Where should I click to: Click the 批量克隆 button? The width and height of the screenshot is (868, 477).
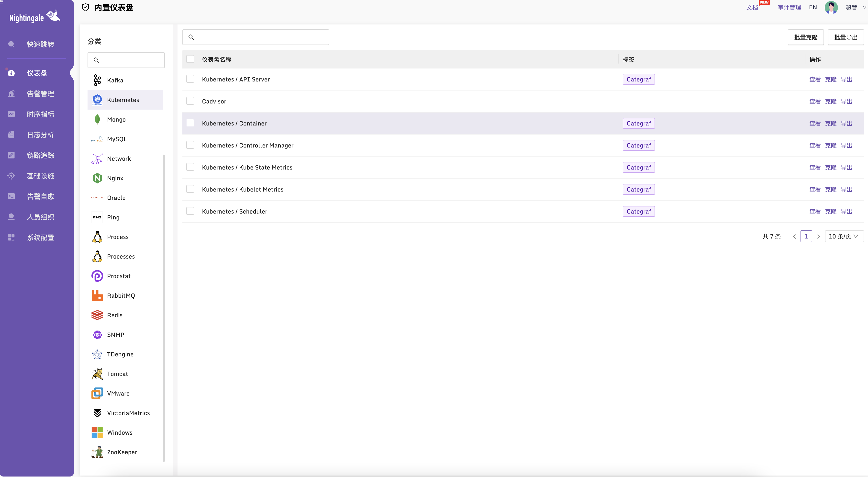pyautogui.click(x=805, y=37)
